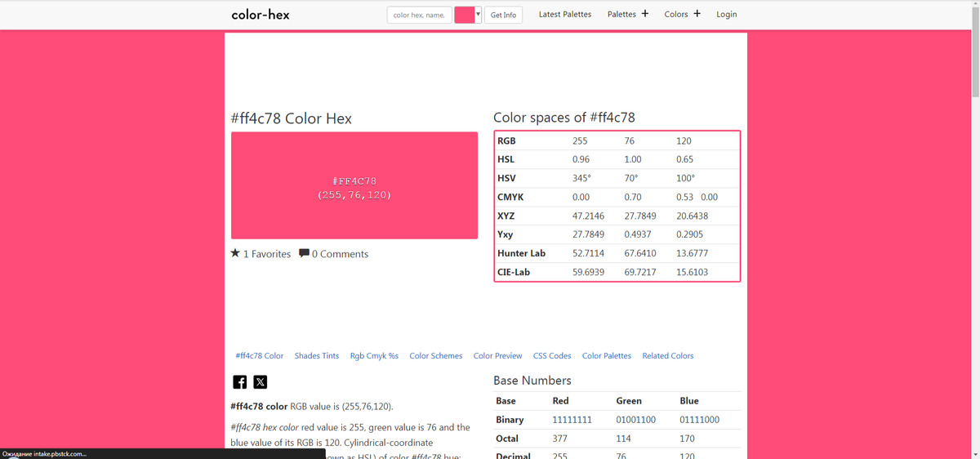Focus the color hex name input field
The image size is (980, 459).
pos(419,15)
